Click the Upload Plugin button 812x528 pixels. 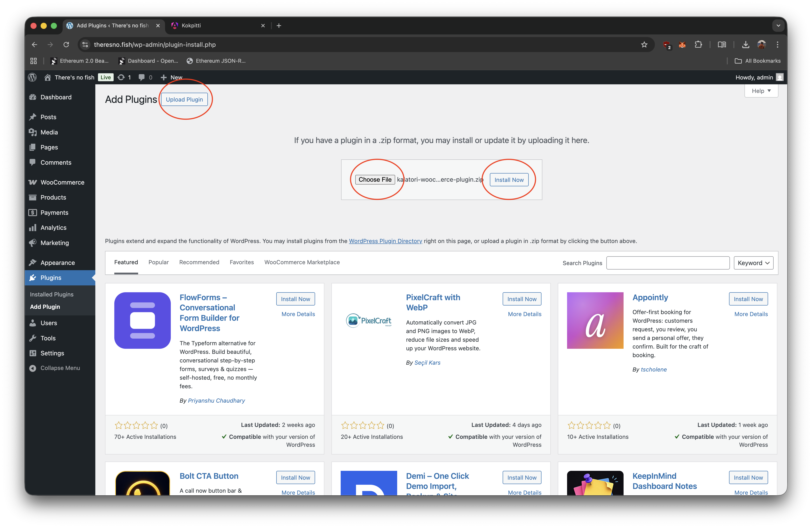184,100
